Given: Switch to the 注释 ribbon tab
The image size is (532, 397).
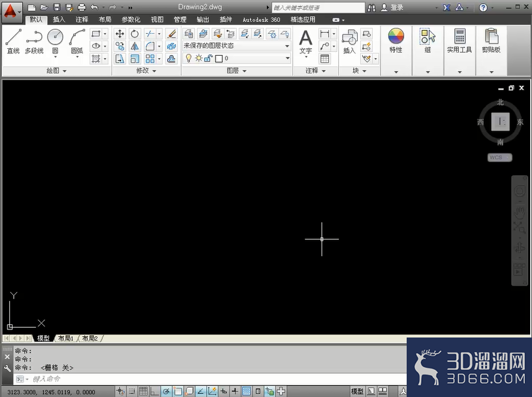Looking at the screenshot, I should coord(81,19).
